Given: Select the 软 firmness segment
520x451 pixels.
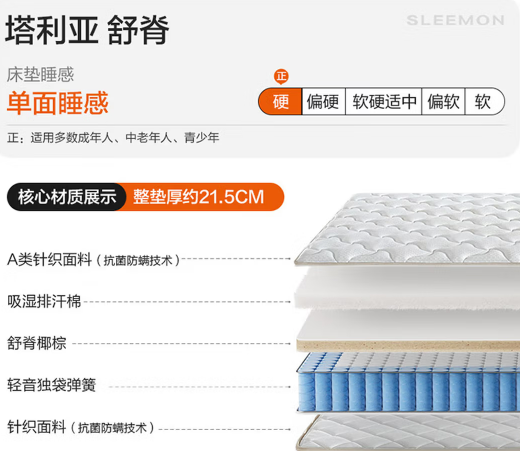Looking at the screenshot, I should click(484, 101).
